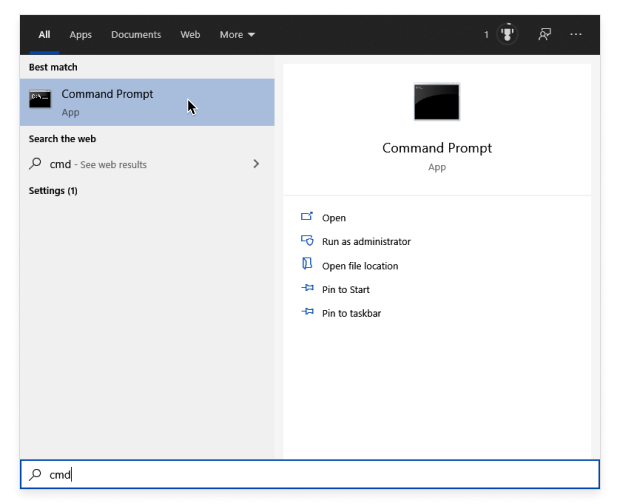Open the rewards trophy badge icon
Image resolution: width=620 pixels, height=504 pixels.
pos(506,34)
